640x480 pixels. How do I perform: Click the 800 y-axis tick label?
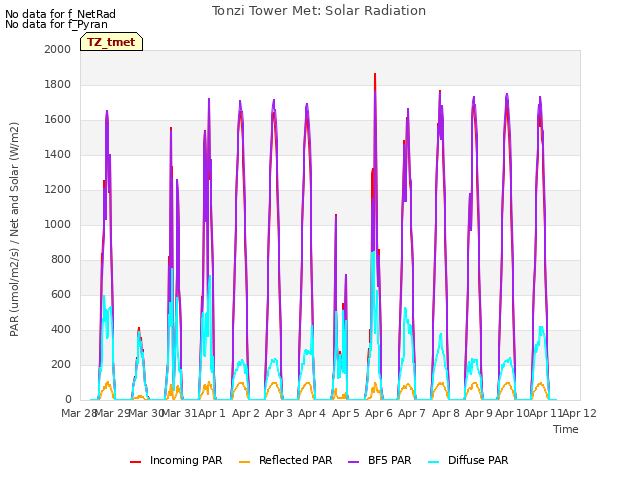pos(61,260)
